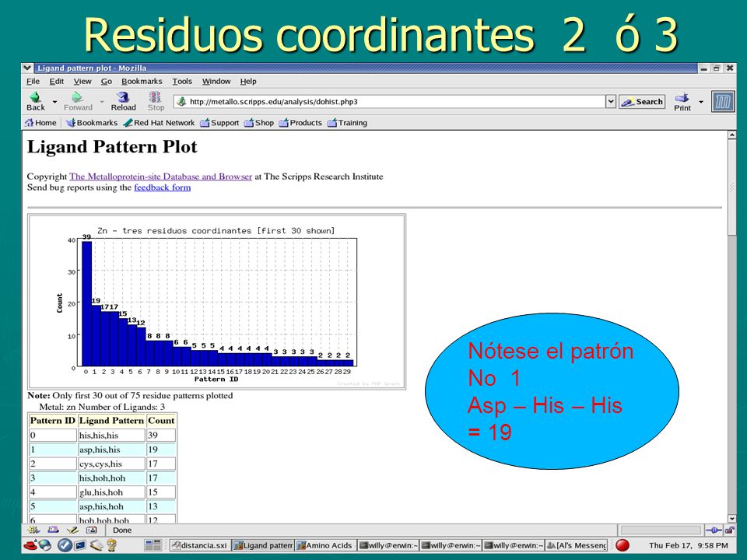
Task: Click the Stop loading icon
Action: [155, 96]
